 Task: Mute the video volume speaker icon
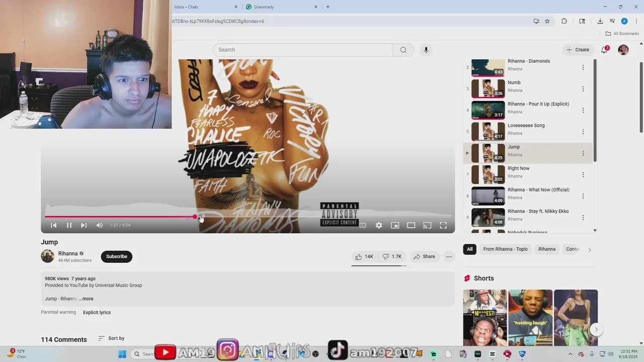point(100,225)
